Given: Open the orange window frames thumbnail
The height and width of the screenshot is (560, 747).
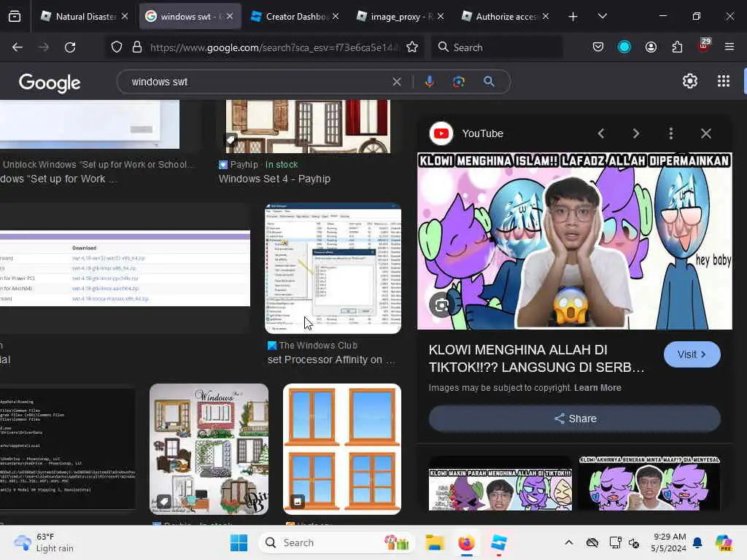Looking at the screenshot, I should (x=342, y=449).
